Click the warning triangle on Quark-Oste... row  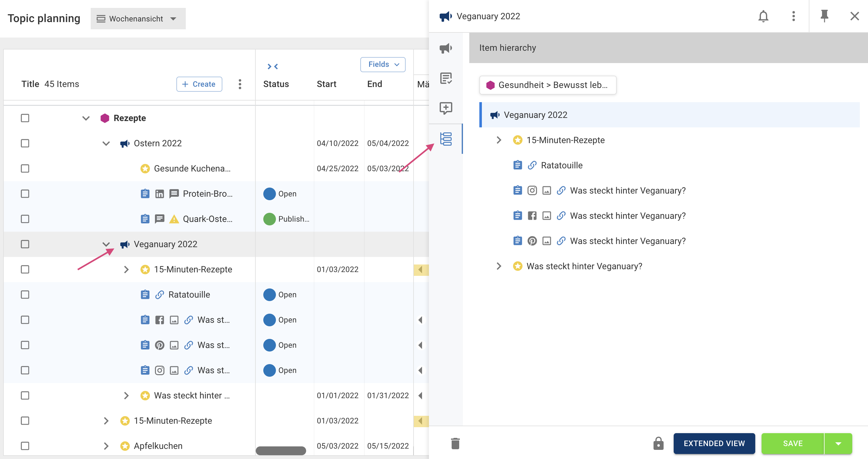coord(174,219)
